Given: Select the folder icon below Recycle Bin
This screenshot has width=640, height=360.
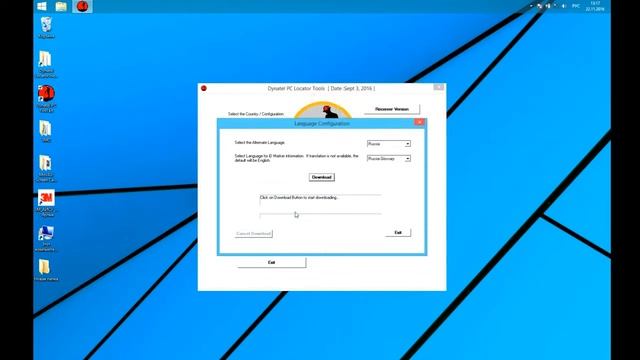Looking at the screenshot, I should (x=46, y=64).
